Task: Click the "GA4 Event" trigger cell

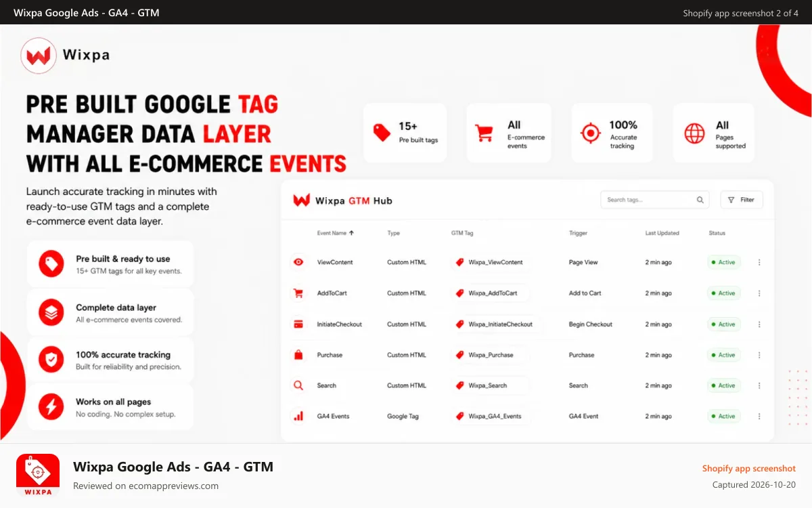Action: (583, 416)
